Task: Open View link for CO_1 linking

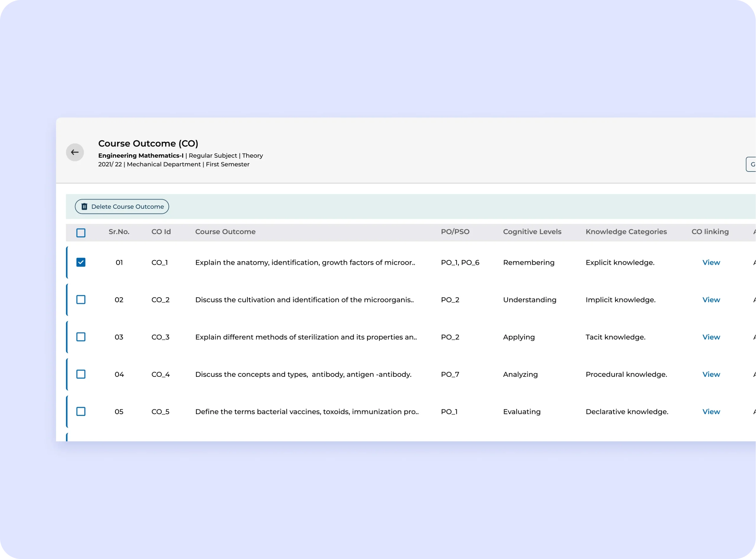Action: 711,263
